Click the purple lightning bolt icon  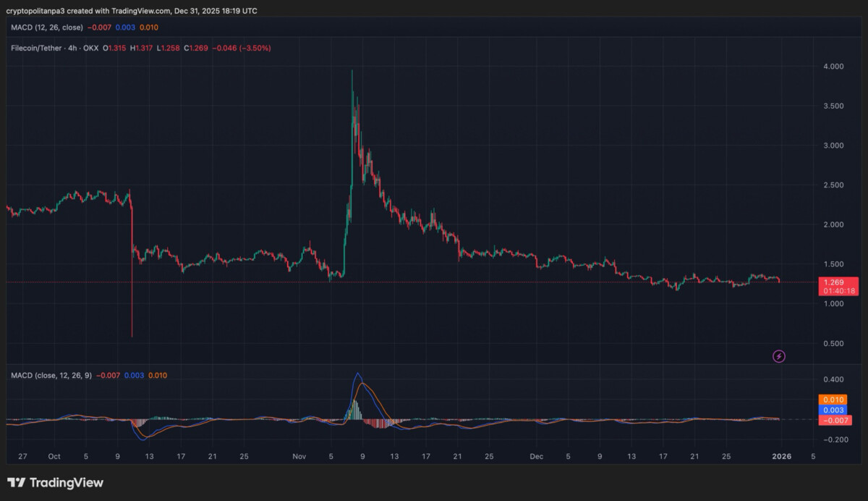click(779, 356)
